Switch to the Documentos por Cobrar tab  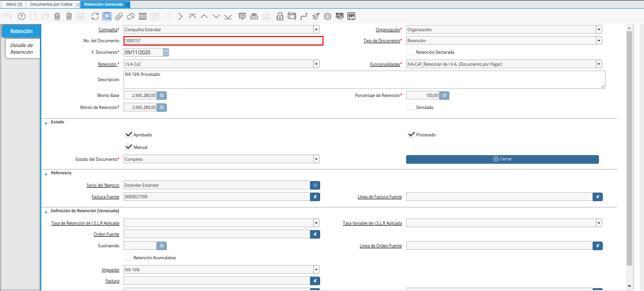click(x=51, y=4)
